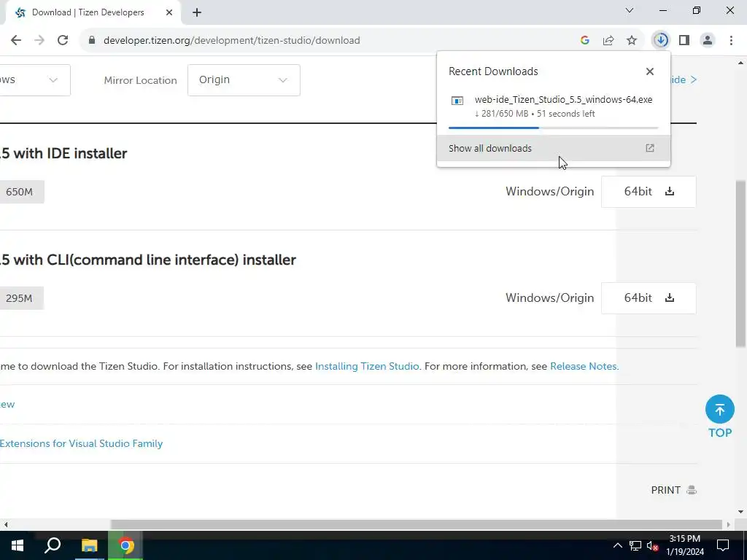Open the Release Notes link
The width and height of the screenshot is (747, 560).
click(x=584, y=366)
